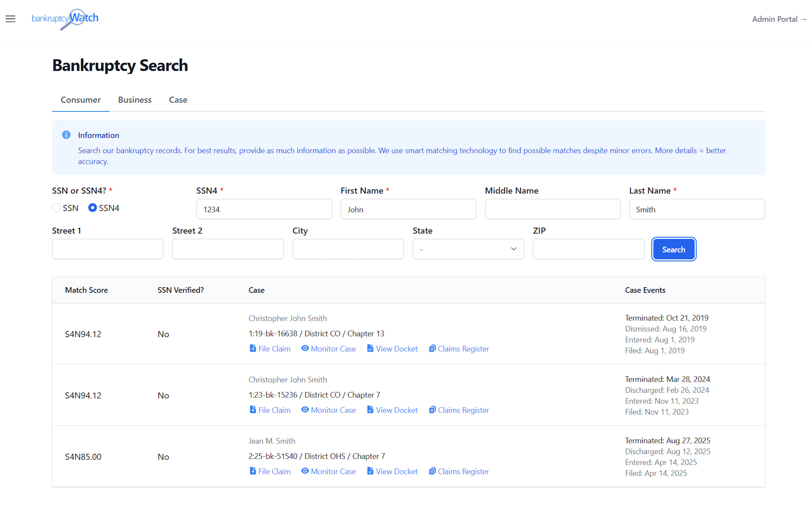Click the Claims Register icon for case 2:25-bk-51540

432,471
